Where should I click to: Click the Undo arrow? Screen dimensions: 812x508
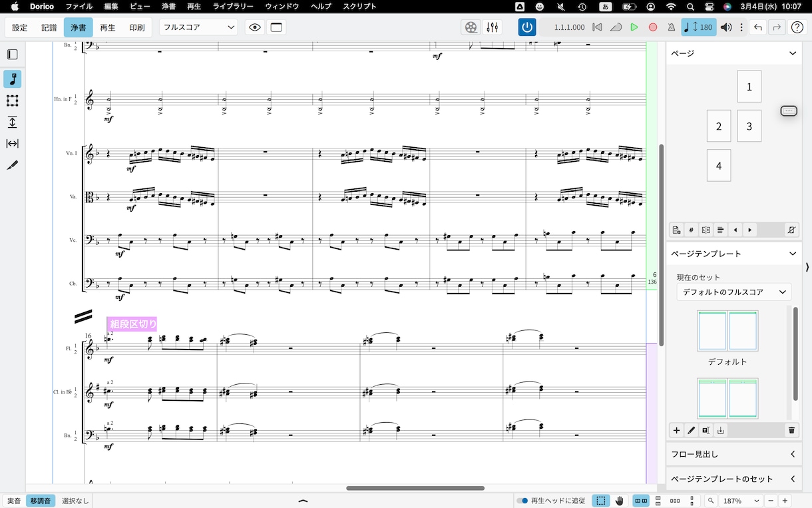(757, 27)
